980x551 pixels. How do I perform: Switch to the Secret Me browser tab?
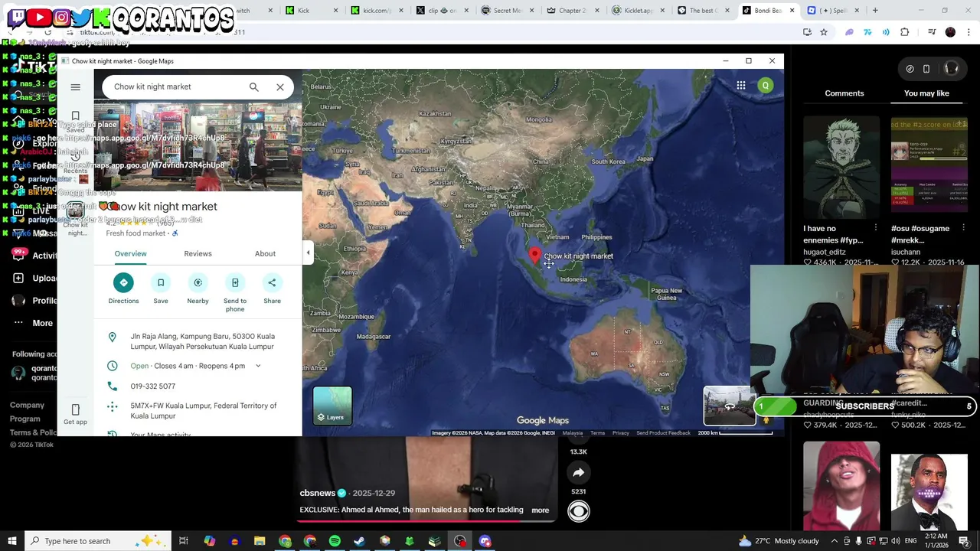pos(507,11)
